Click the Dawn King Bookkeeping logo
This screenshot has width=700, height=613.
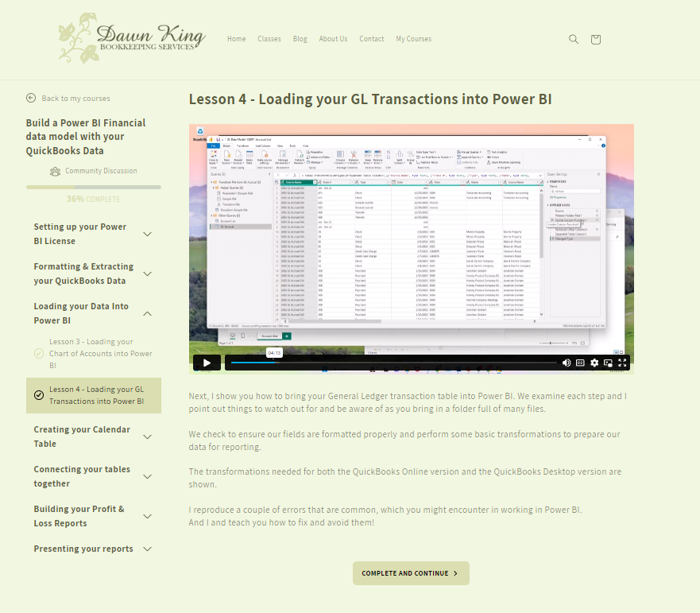(x=132, y=38)
